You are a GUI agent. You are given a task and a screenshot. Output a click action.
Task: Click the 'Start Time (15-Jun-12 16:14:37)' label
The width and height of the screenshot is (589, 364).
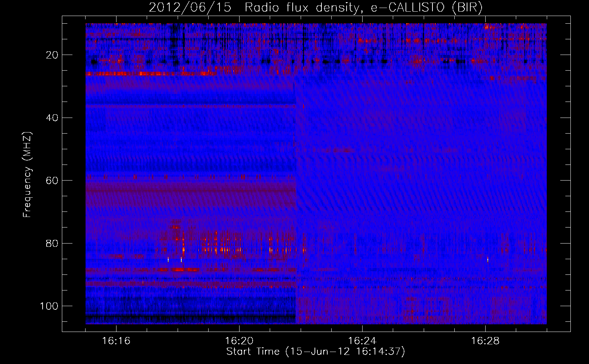coord(316,352)
